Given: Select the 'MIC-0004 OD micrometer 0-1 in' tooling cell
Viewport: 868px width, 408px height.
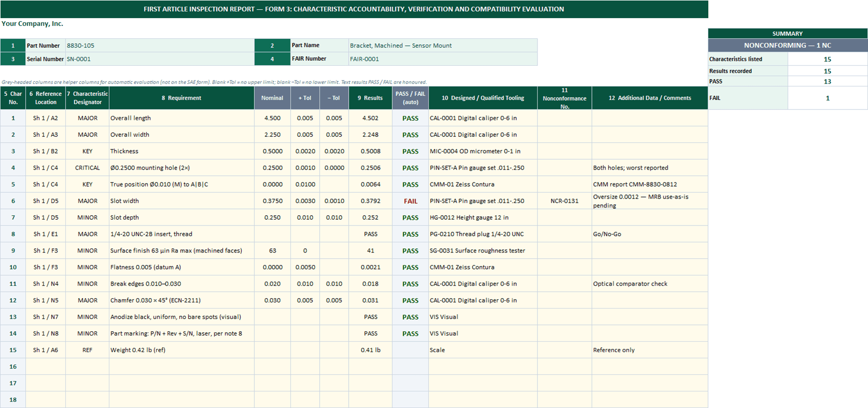Looking at the screenshot, I should click(x=483, y=151).
